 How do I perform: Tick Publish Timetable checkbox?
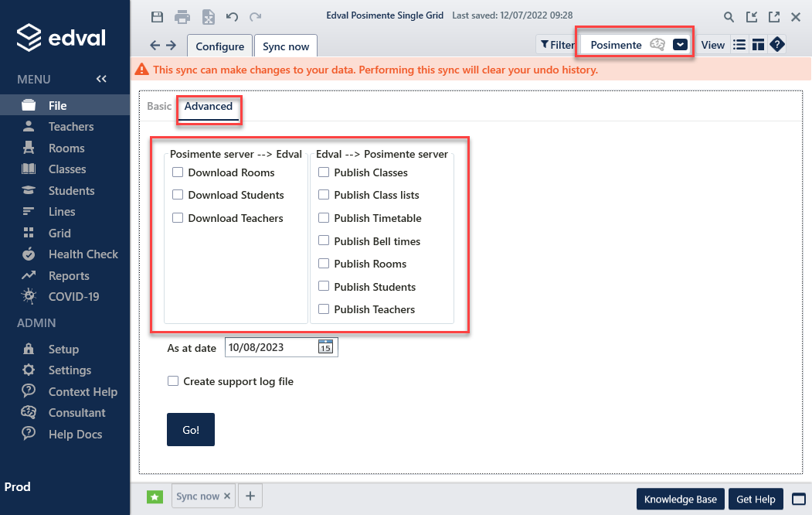[324, 217]
